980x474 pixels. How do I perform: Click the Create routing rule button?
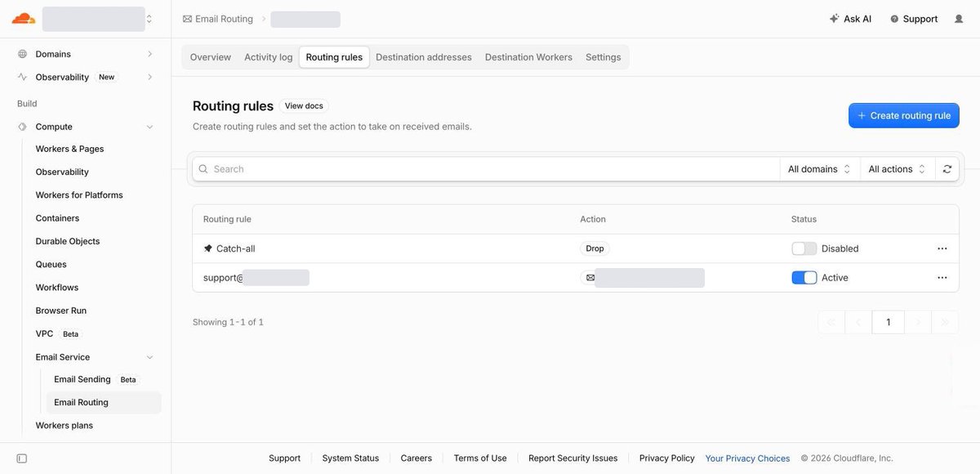point(904,116)
